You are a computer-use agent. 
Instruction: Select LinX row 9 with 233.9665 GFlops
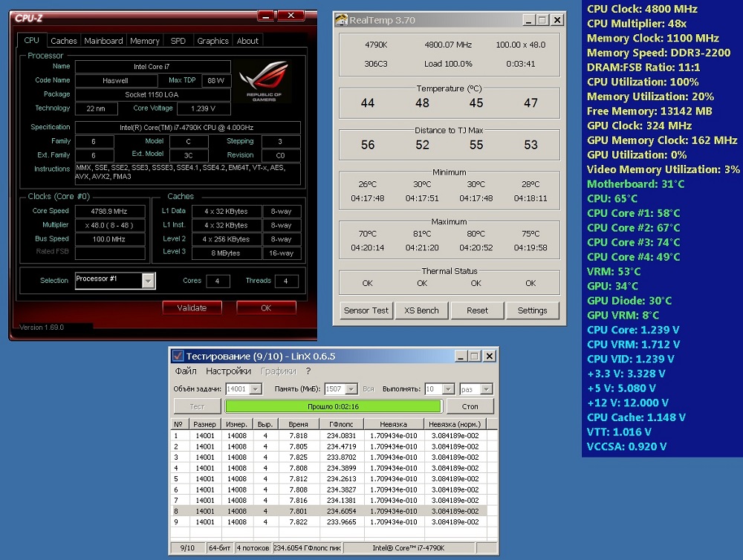pyautogui.click(x=328, y=521)
